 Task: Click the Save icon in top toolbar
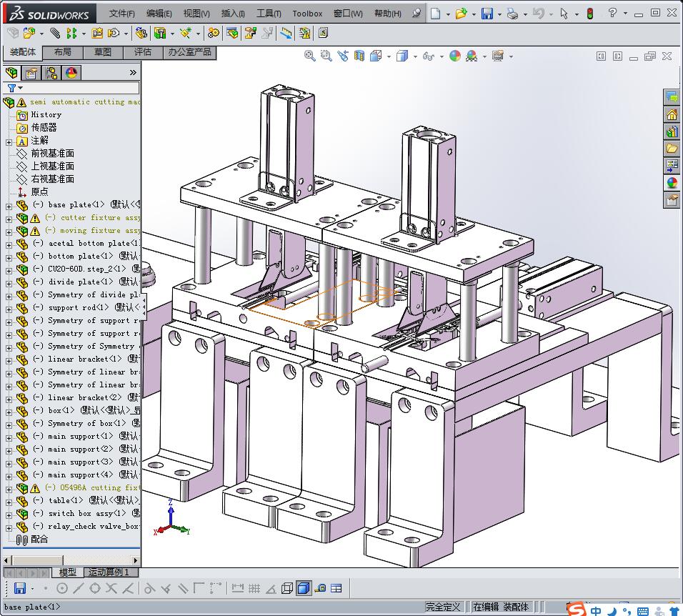487,14
